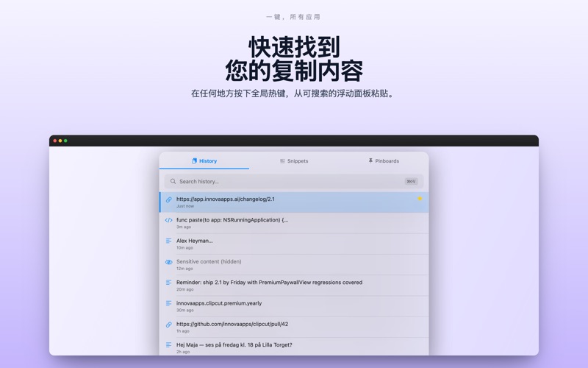Click the search magnifier icon
Viewport: 588px width, 368px height.
coord(173,181)
